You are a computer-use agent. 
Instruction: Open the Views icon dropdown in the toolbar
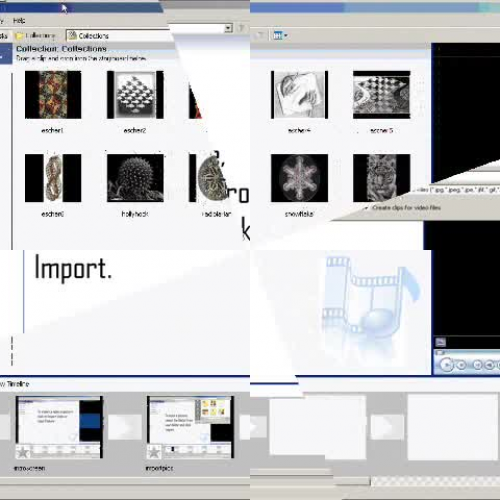[x=280, y=35]
